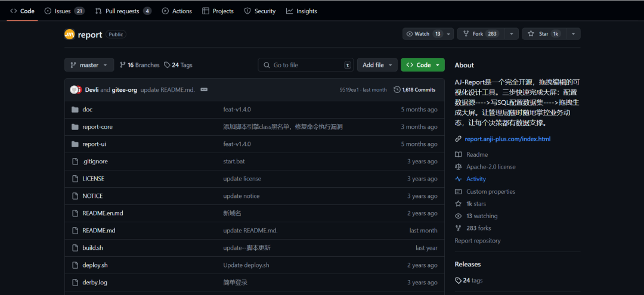Screen dimensions: 644x295
Task: Open the build.sh file
Action: pos(92,247)
